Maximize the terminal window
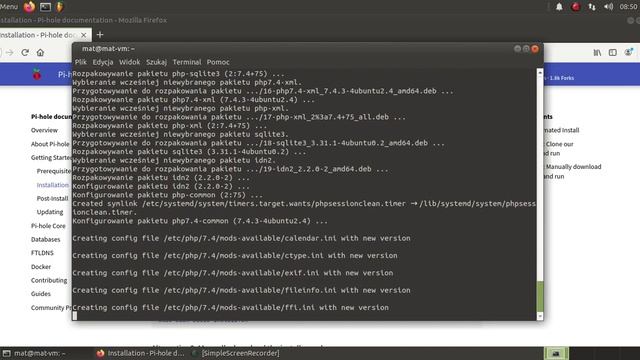 (526, 49)
